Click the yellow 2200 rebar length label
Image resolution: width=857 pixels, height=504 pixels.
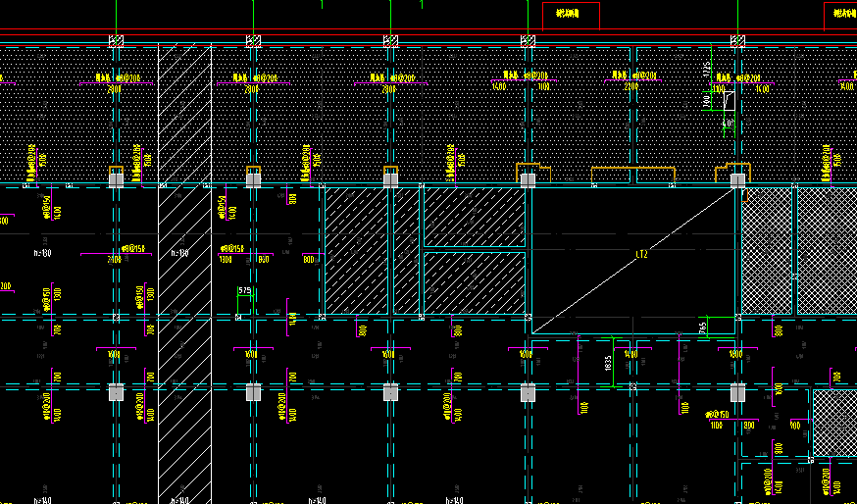[x=631, y=86]
